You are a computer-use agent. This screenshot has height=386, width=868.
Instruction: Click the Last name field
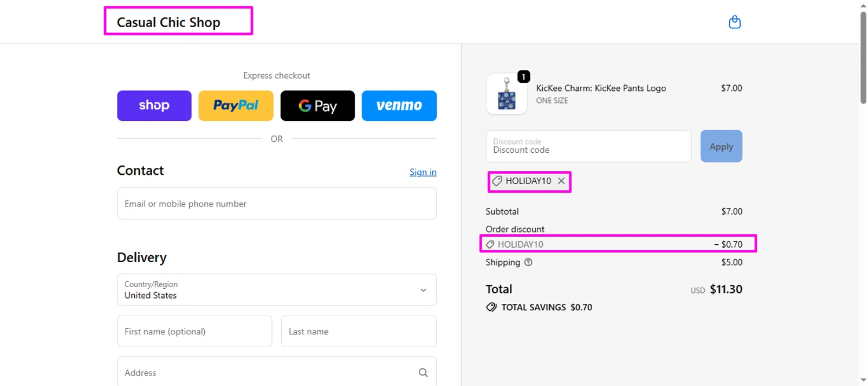coord(359,331)
